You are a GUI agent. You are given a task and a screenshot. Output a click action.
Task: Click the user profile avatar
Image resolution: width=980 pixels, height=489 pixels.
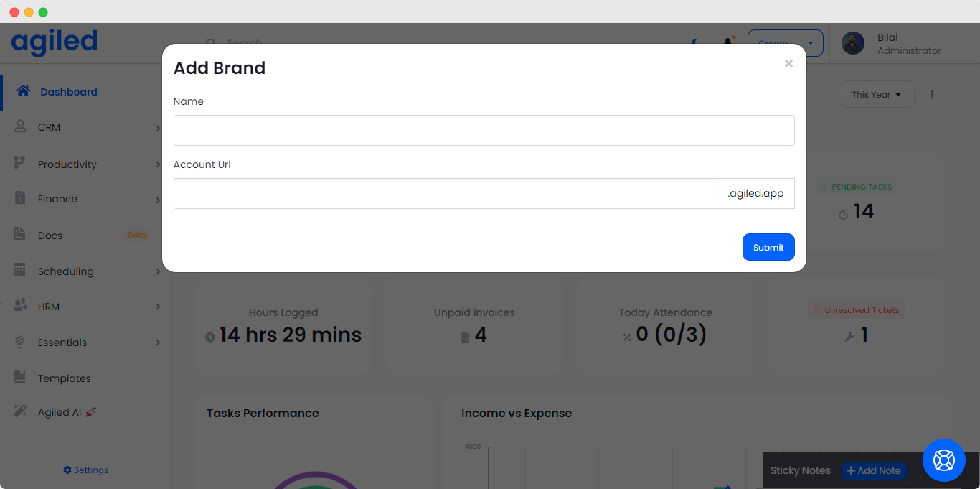853,43
